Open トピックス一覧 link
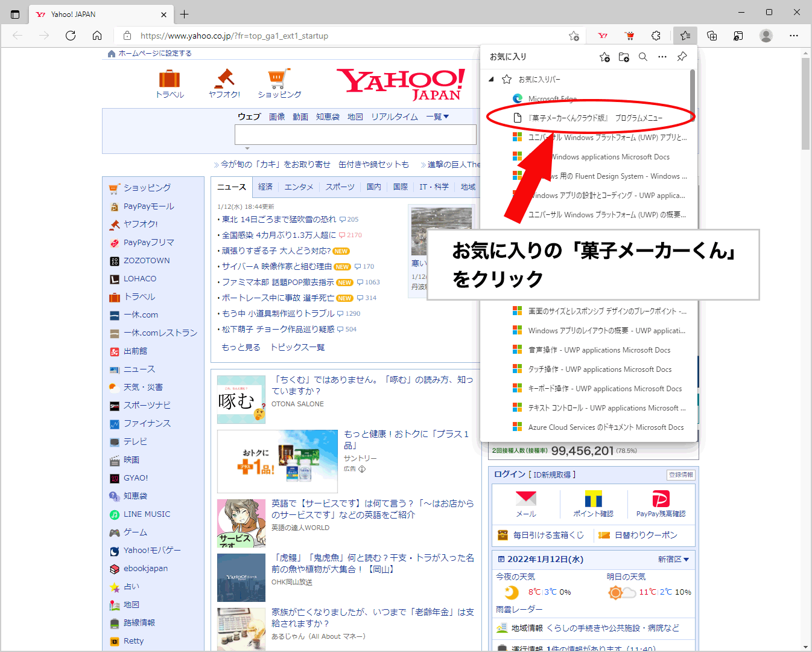Screen dimensions: 812x652 click(297, 347)
